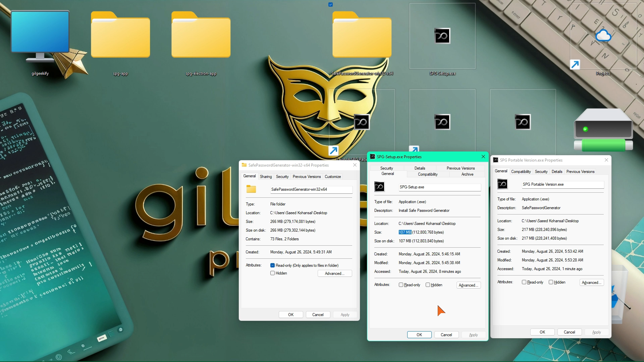
Task: Click the green hard drive desktop icon
Action: [603, 130]
